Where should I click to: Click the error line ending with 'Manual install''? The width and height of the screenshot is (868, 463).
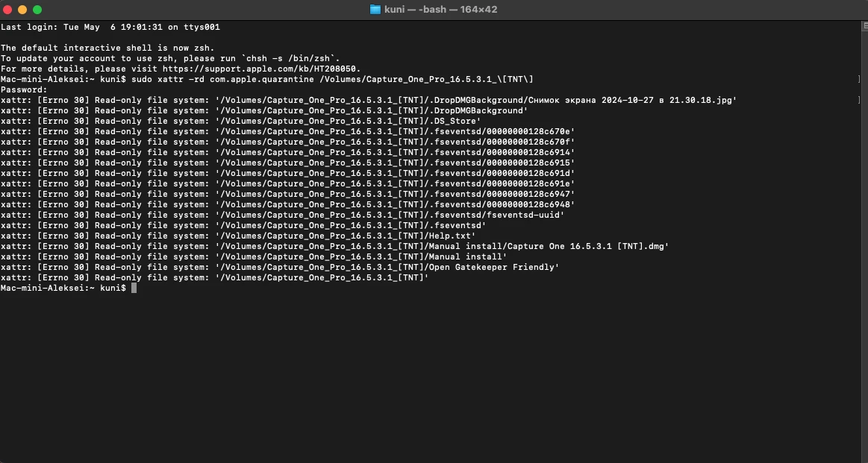tap(254, 257)
